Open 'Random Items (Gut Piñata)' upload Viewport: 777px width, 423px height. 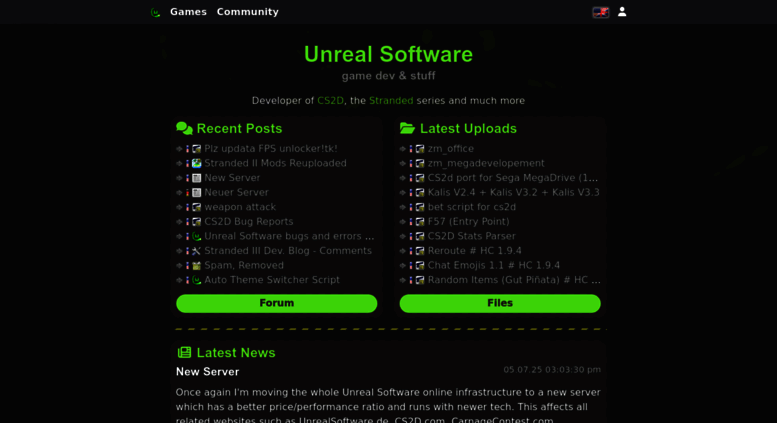point(514,280)
